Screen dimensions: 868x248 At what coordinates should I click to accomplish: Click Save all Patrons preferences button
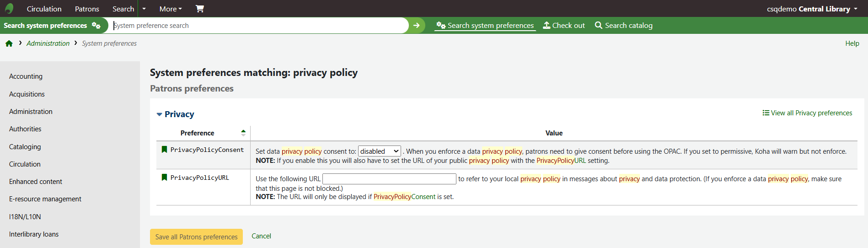point(196,237)
